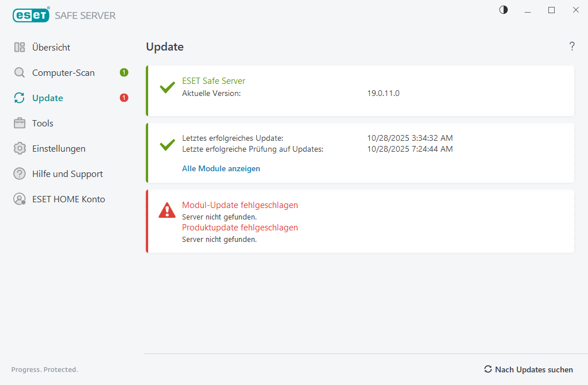Click the green checkmark beside ESET Safe Server

click(167, 87)
